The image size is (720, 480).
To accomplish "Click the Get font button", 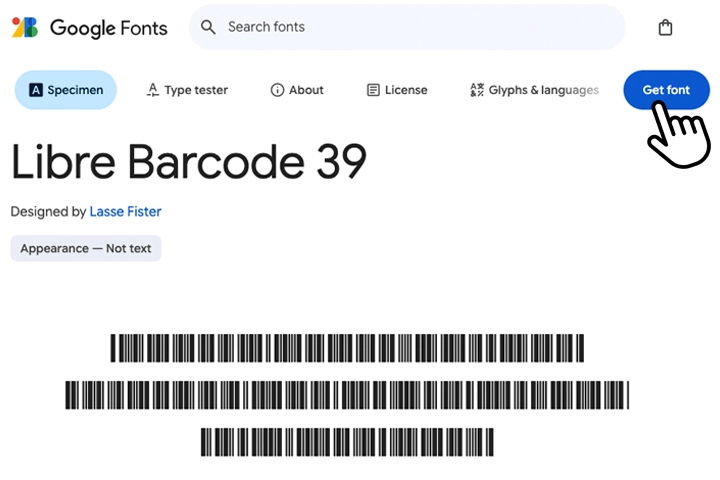I will tap(666, 90).
